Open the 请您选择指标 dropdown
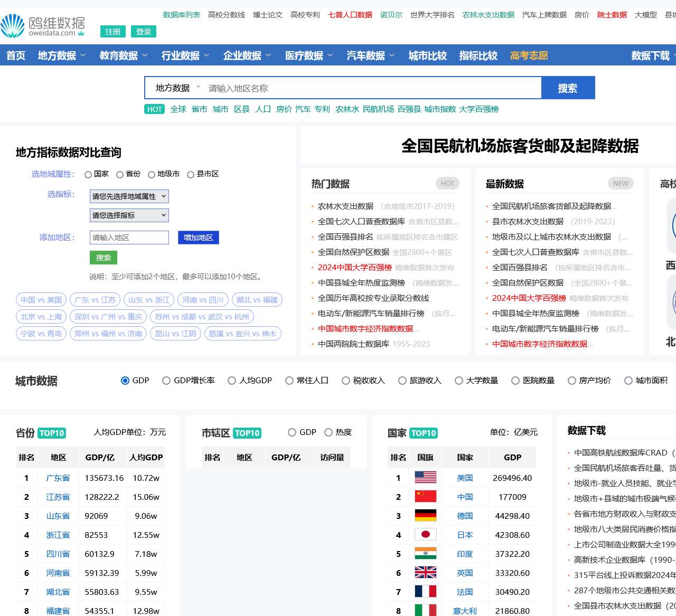This screenshot has height=616, width=676. pyautogui.click(x=129, y=215)
